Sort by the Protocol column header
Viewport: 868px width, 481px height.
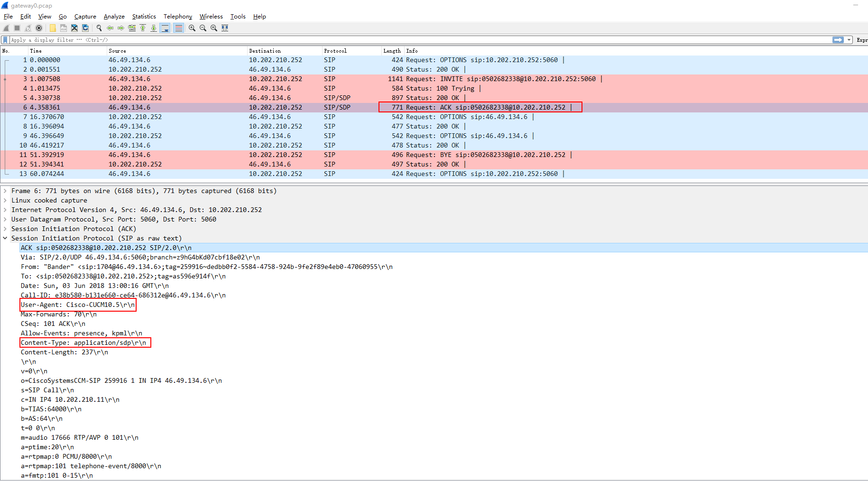(x=351, y=51)
